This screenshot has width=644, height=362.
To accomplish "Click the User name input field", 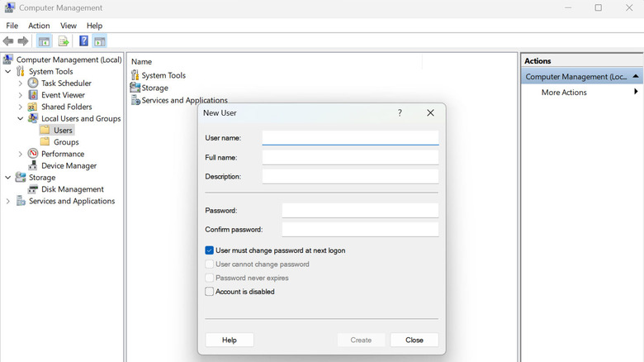I will point(350,138).
